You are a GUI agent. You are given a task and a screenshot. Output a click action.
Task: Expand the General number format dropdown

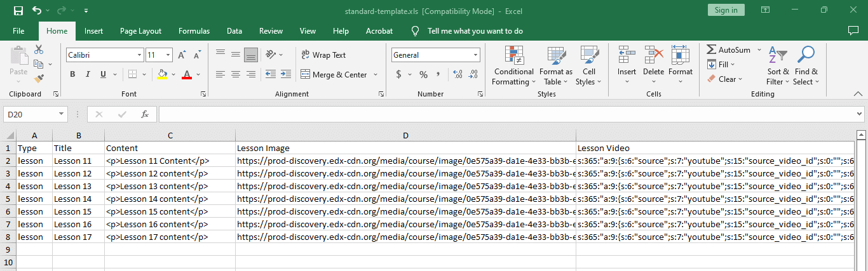click(x=475, y=55)
